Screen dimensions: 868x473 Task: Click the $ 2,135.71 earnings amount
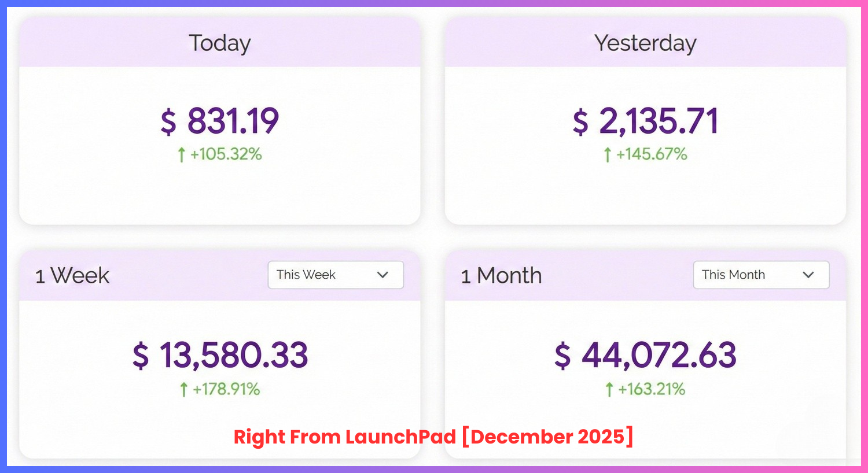click(645, 121)
